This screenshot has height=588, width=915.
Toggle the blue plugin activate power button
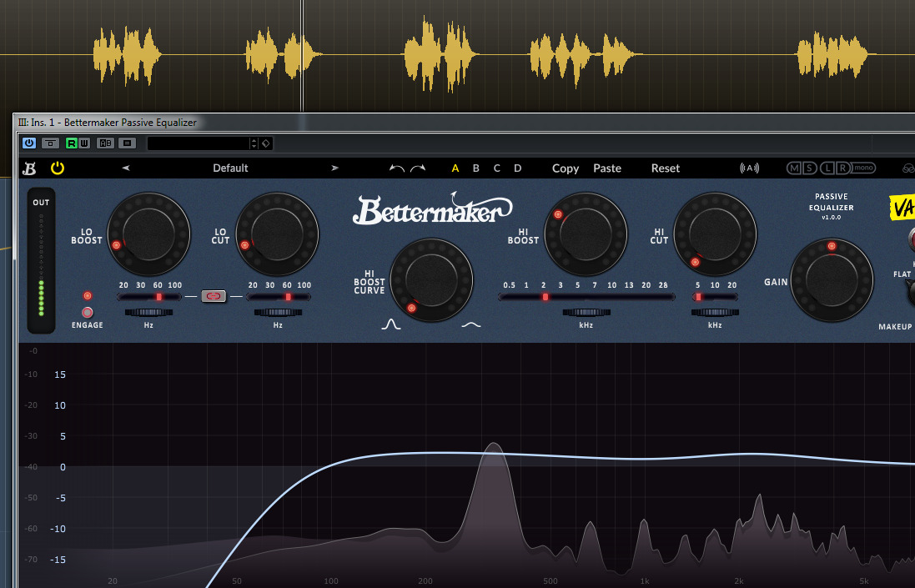coord(28,143)
